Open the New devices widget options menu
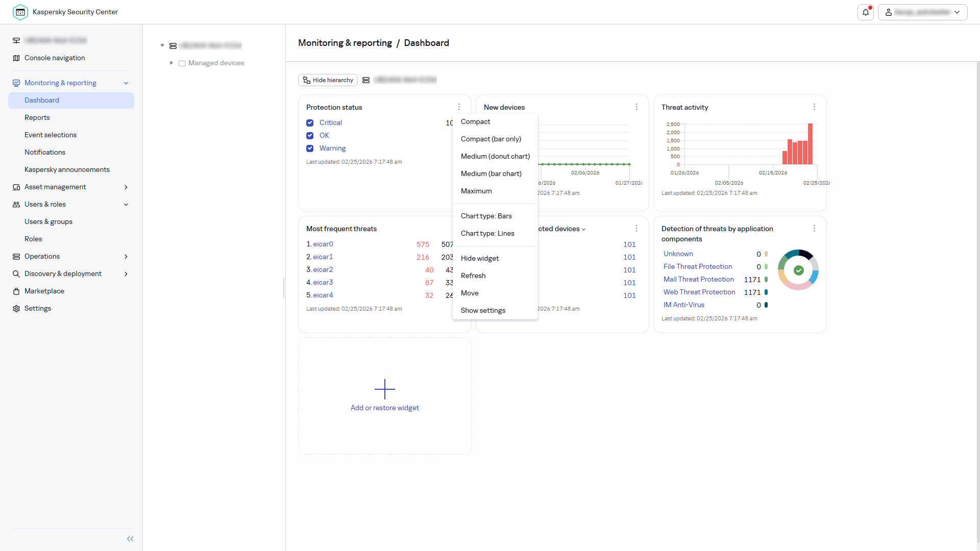This screenshot has height=551, width=980. pos(636,107)
